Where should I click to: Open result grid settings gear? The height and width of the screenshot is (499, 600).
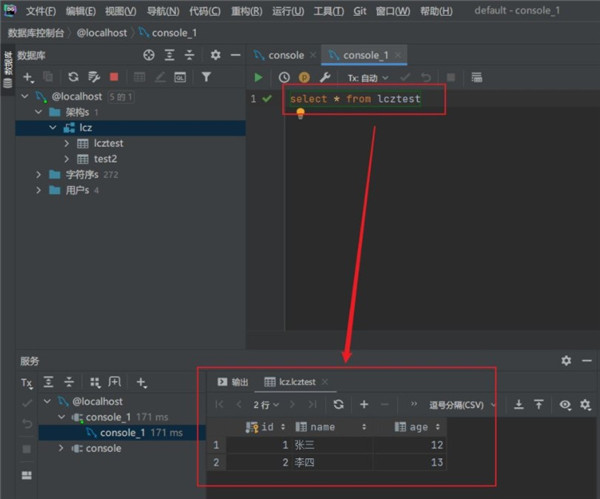[585, 404]
